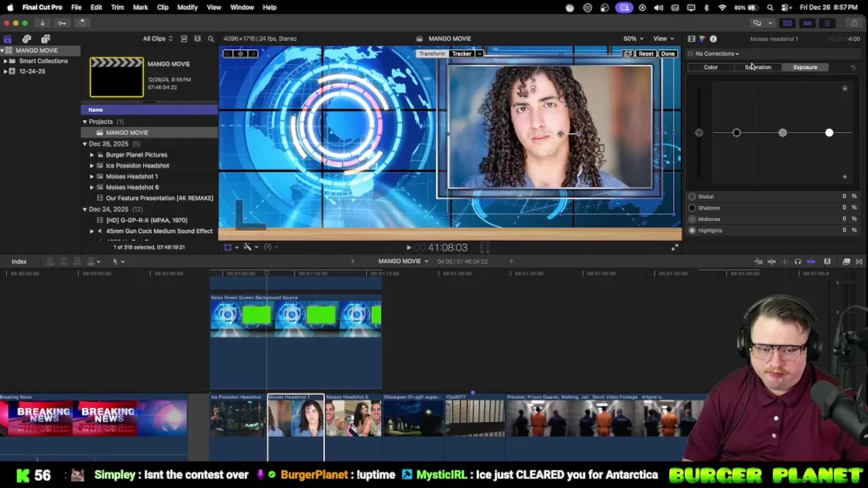Toggle the color correction checkbox
This screenshot has width=868, height=488.
[x=690, y=54]
